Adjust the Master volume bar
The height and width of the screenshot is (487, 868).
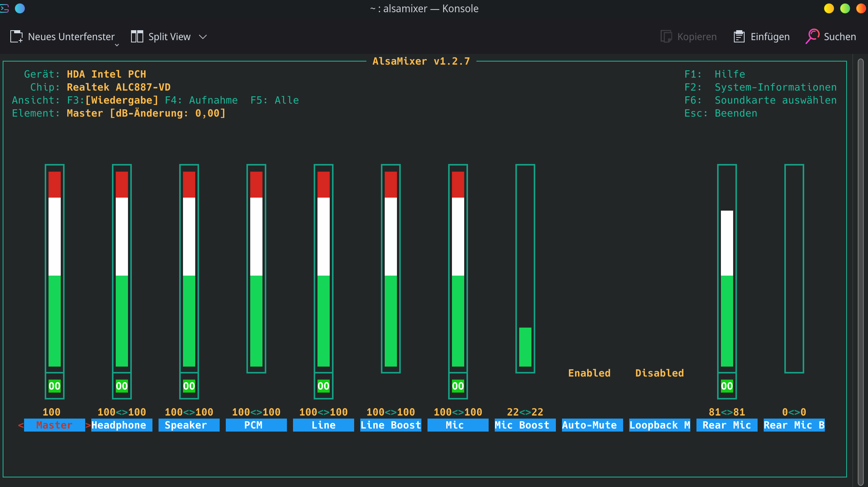pos(55,269)
